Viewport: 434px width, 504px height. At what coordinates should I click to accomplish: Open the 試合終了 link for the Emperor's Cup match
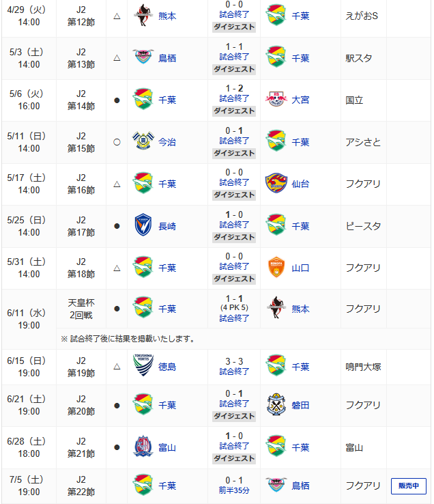(234, 318)
